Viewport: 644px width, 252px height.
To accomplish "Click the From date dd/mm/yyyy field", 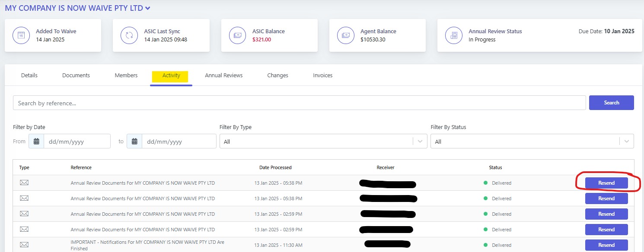I will click(77, 142).
